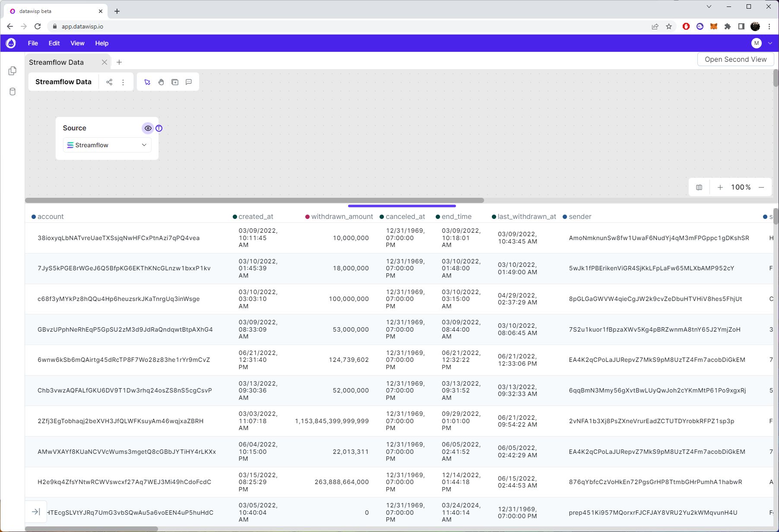Screen dimensions: 779x532
Task: Open the browser tab search chevron
Action: (x=709, y=6)
